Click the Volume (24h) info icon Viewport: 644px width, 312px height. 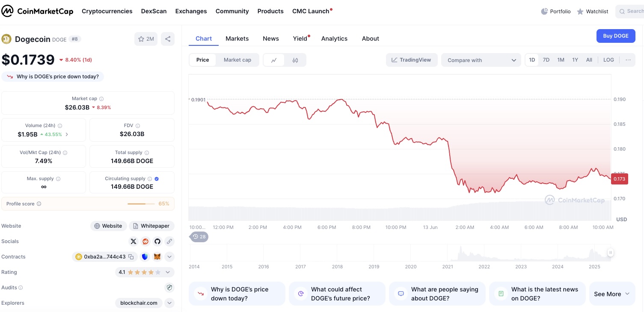click(60, 126)
